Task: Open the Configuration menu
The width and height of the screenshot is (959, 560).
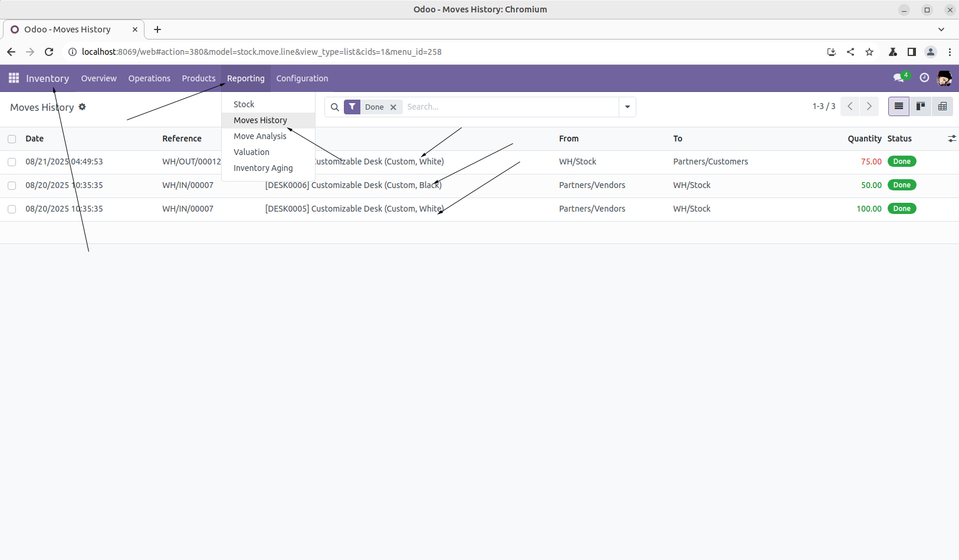Action: (x=302, y=78)
